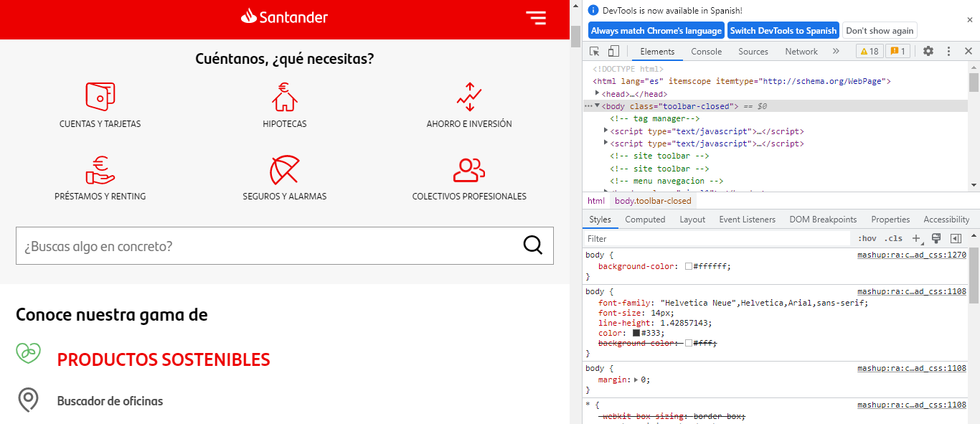
Task: Click the blue info icon in notification
Action: (x=593, y=10)
